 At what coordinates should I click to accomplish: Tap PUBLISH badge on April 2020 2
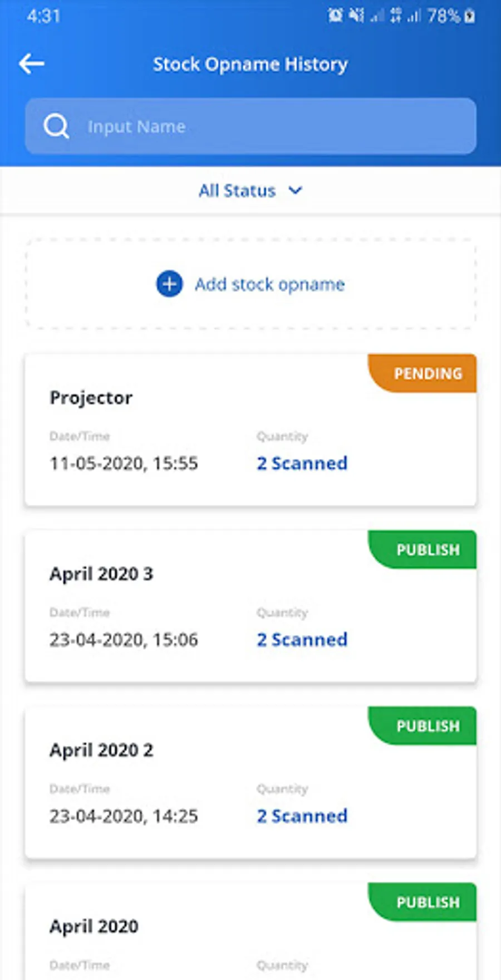(x=428, y=726)
